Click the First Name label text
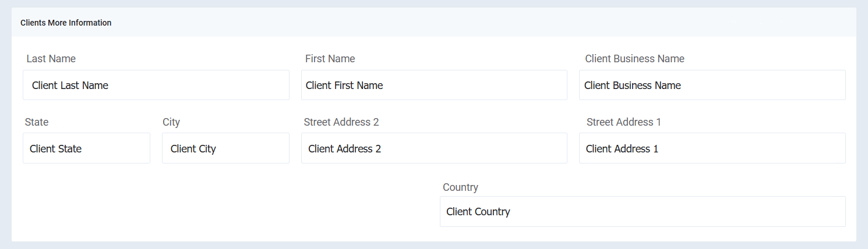Screen dimensions: 868x249 (330, 59)
